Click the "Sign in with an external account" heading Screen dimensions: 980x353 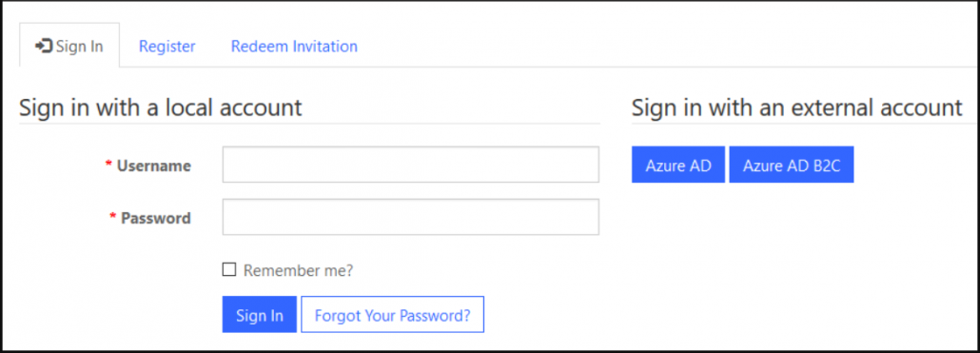click(x=797, y=108)
